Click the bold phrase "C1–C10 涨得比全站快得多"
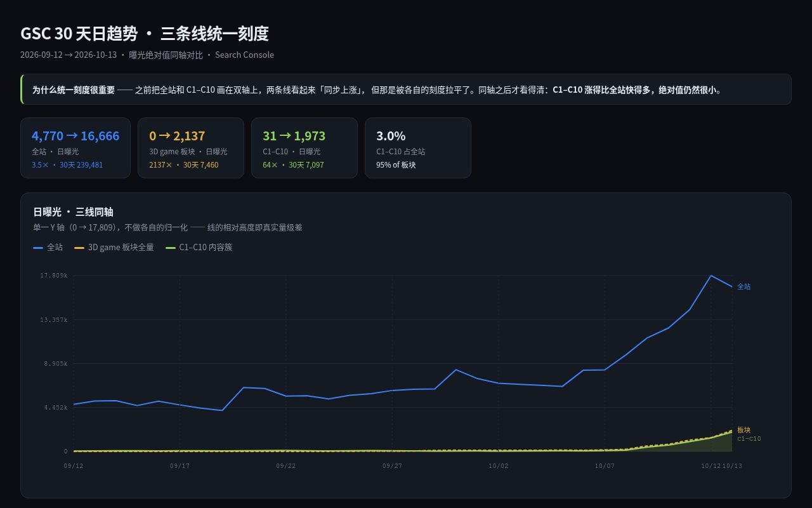This screenshot has width=812, height=508. point(602,90)
